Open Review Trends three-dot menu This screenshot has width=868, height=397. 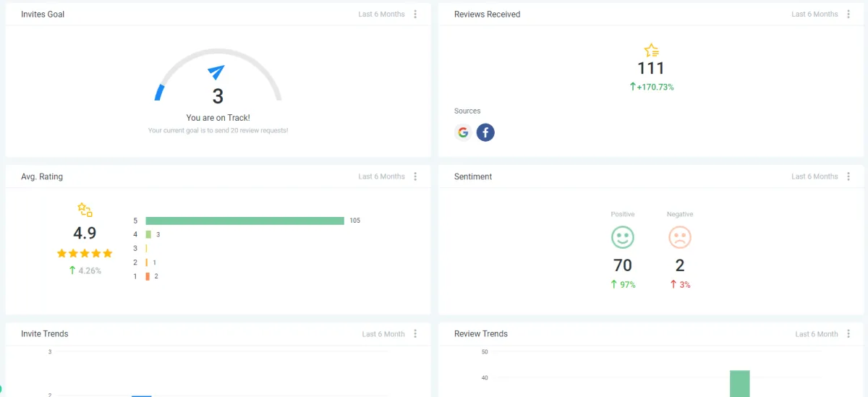848,334
